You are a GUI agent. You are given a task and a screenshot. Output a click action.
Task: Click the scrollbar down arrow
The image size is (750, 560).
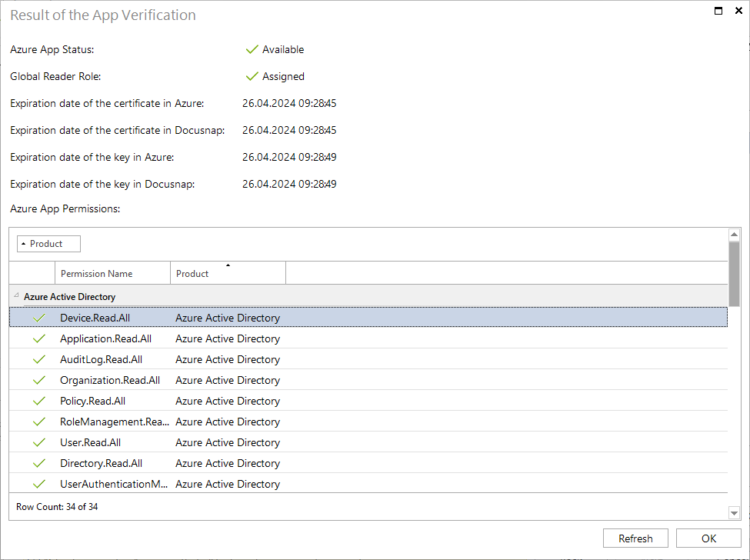(x=734, y=513)
